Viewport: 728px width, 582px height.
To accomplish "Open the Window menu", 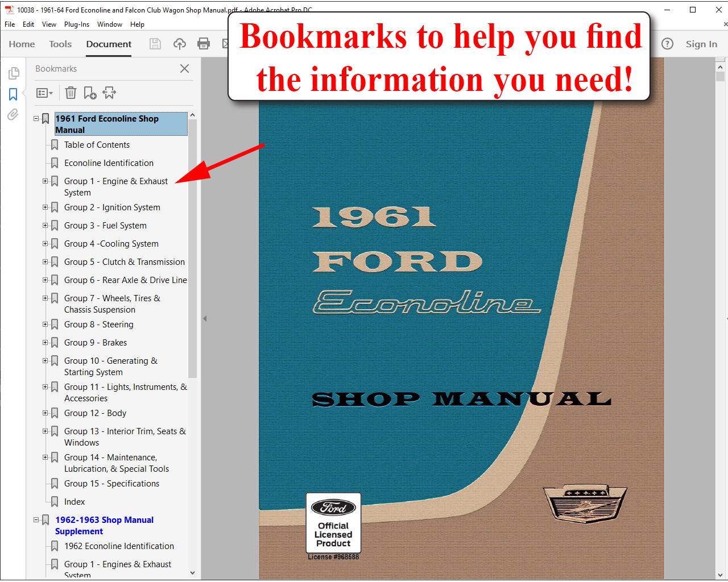I will [x=110, y=24].
